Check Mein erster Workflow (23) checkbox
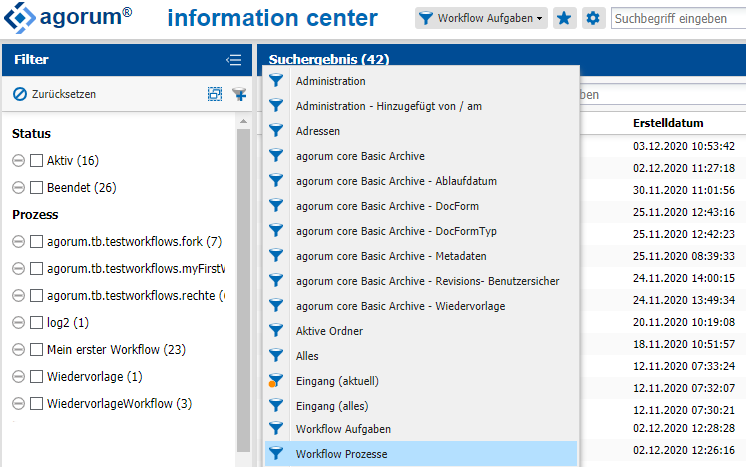Screen dimensions: 746x467 (x=37, y=350)
